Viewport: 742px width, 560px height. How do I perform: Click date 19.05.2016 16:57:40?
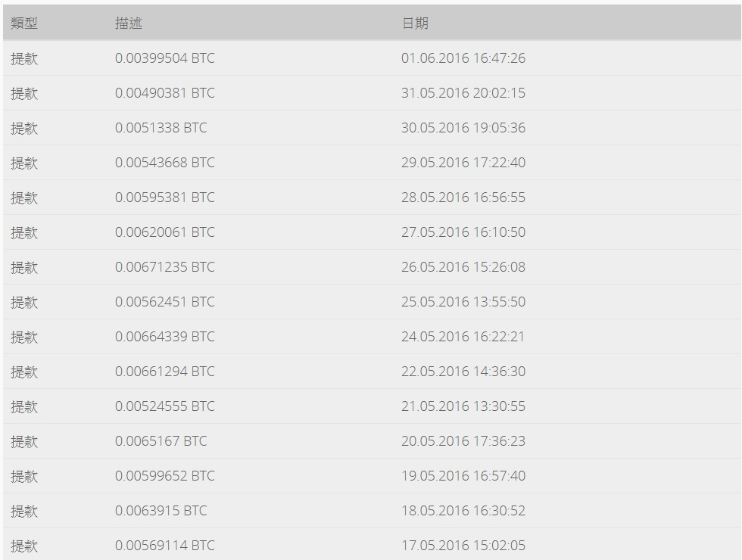[463, 476]
